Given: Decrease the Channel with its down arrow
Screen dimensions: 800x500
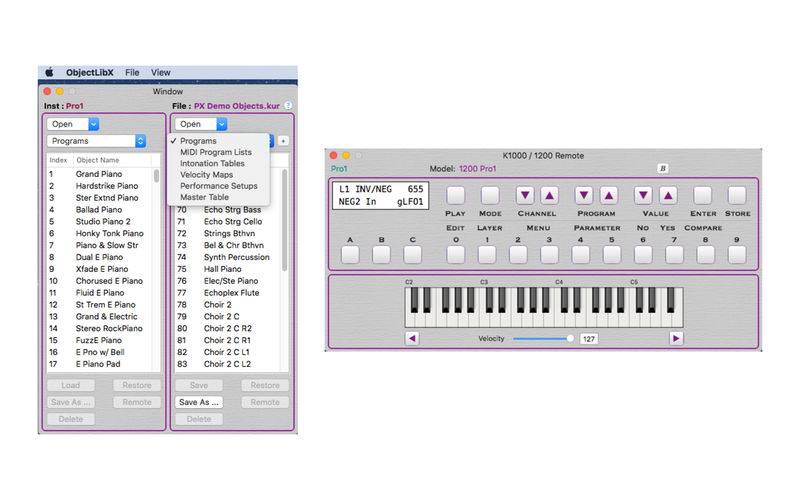Looking at the screenshot, I should 525,195.
